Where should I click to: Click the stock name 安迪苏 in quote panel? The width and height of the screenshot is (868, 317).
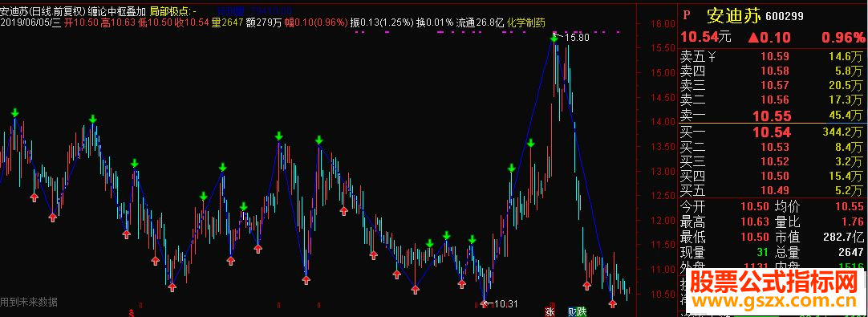coord(734,15)
